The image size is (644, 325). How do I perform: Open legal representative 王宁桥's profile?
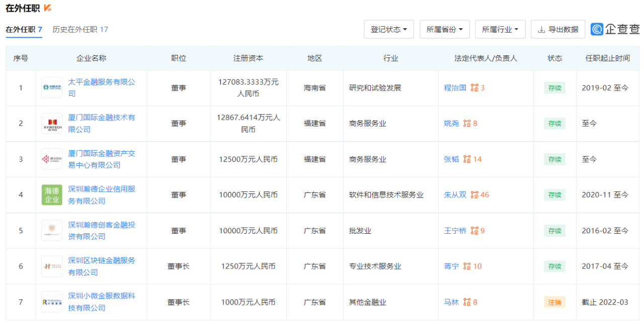click(455, 231)
